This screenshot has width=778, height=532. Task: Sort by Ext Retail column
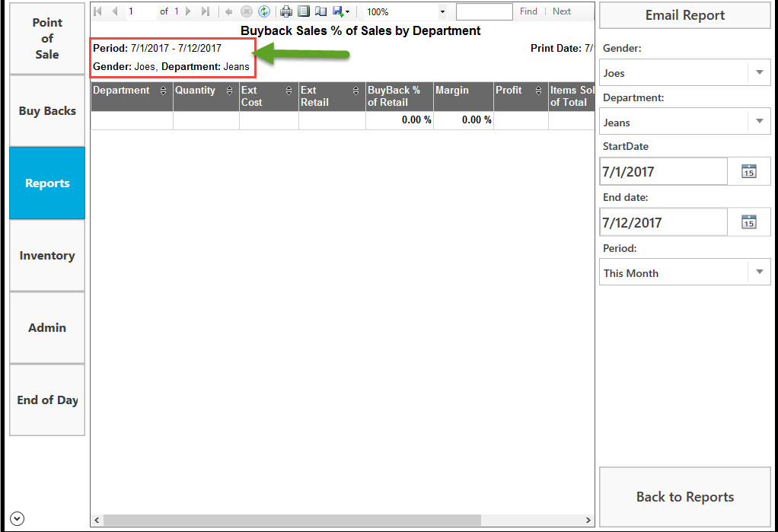356,91
